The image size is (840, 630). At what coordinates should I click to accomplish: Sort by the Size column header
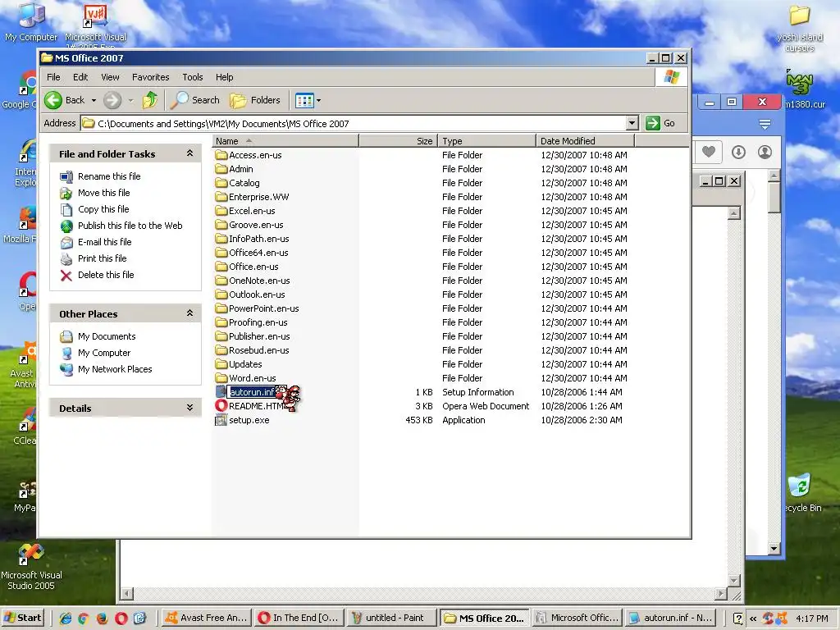(398, 141)
